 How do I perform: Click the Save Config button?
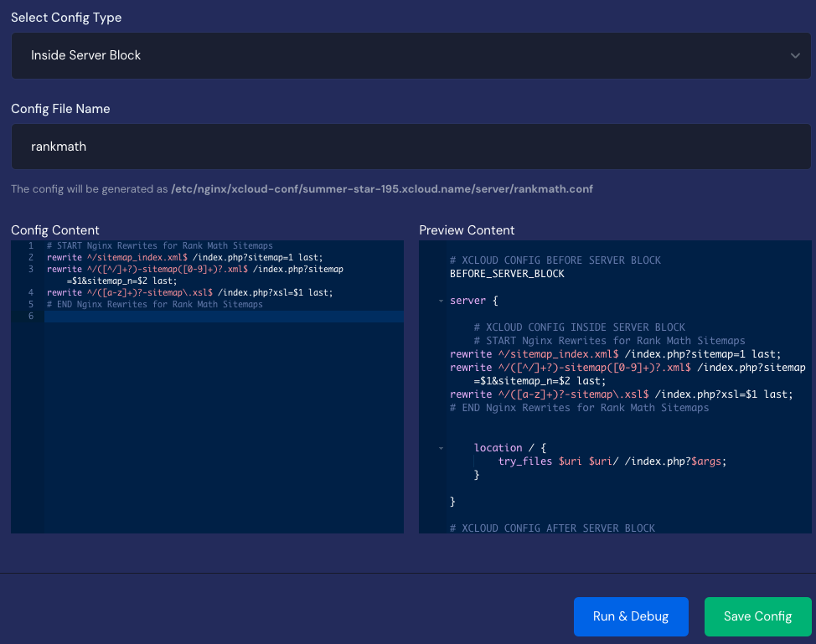click(x=757, y=616)
